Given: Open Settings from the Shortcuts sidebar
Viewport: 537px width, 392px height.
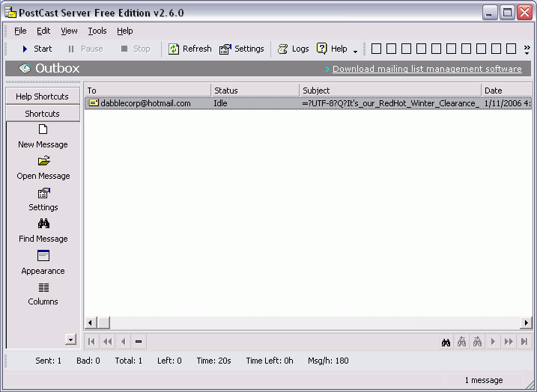Looking at the screenshot, I should (43, 200).
